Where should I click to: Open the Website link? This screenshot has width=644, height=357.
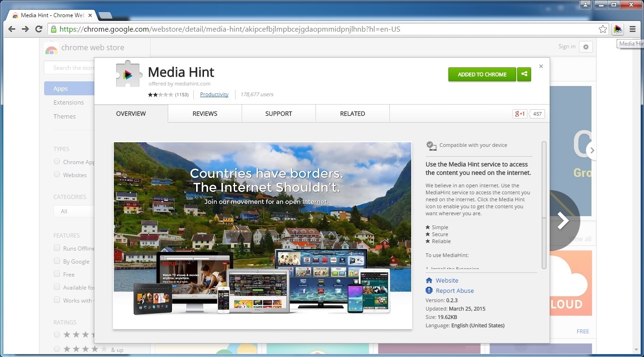click(x=447, y=280)
